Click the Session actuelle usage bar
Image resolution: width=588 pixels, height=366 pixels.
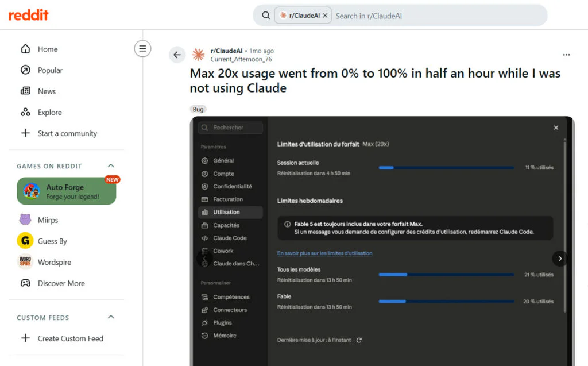(x=446, y=168)
